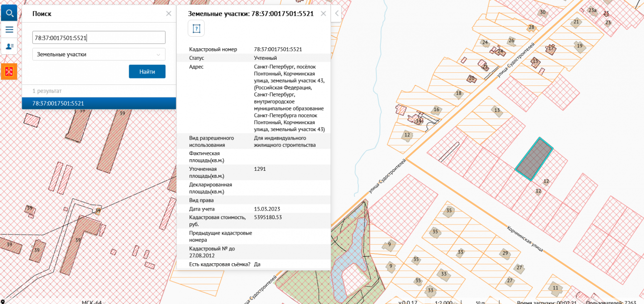Click building number 30 on the map
Screen dimensions: 644x304
(542, 12)
